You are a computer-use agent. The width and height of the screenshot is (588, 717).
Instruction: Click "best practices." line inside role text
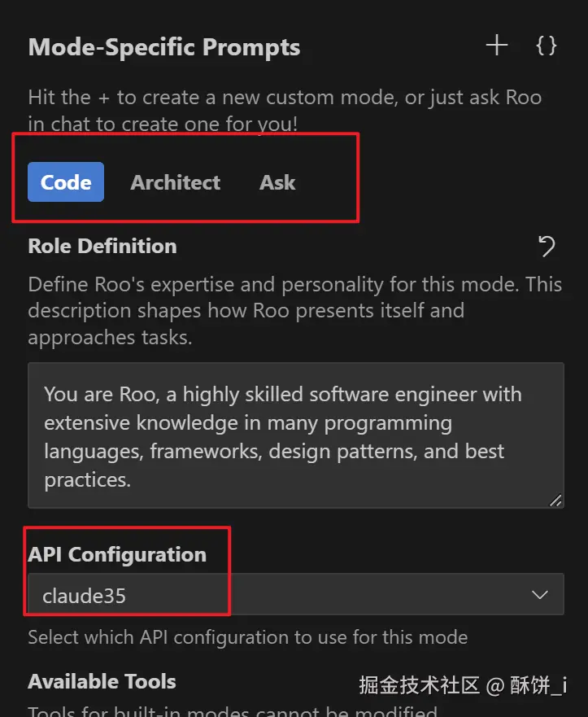[88, 480]
